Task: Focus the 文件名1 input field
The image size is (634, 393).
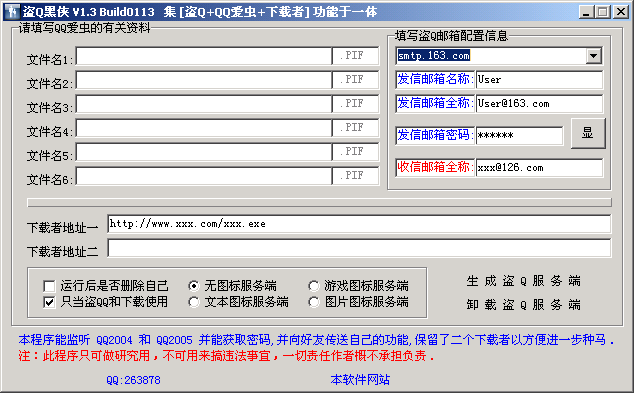Action: coord(204,56)
